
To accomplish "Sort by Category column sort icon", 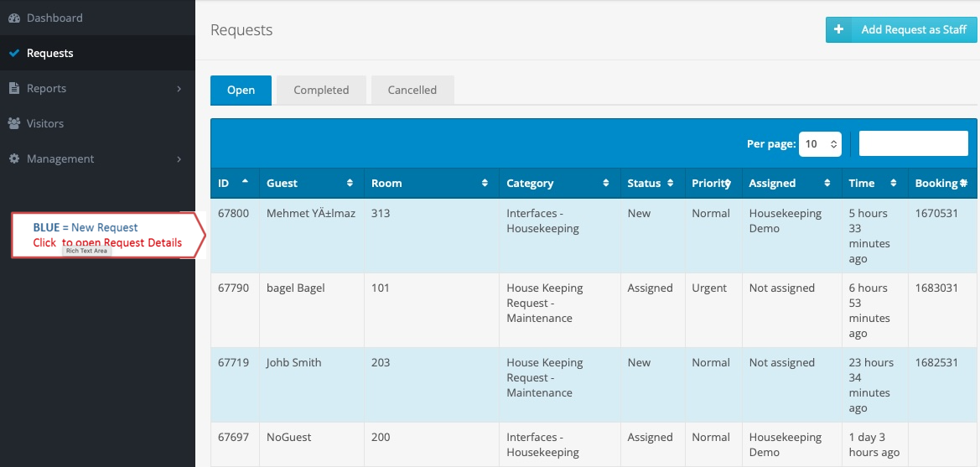I will click(x=605, y=183).
